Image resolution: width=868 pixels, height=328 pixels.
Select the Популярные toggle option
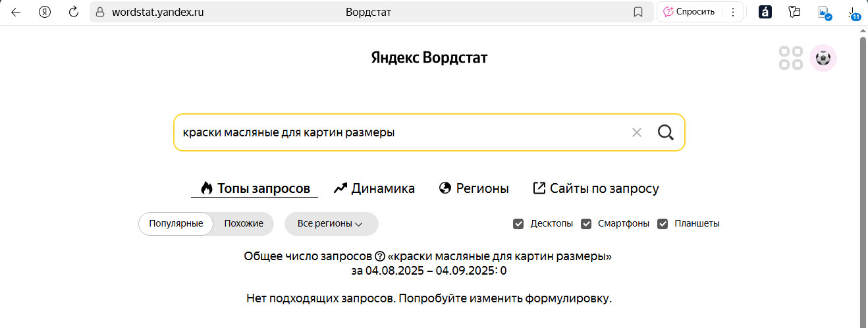tap(176, 223)
